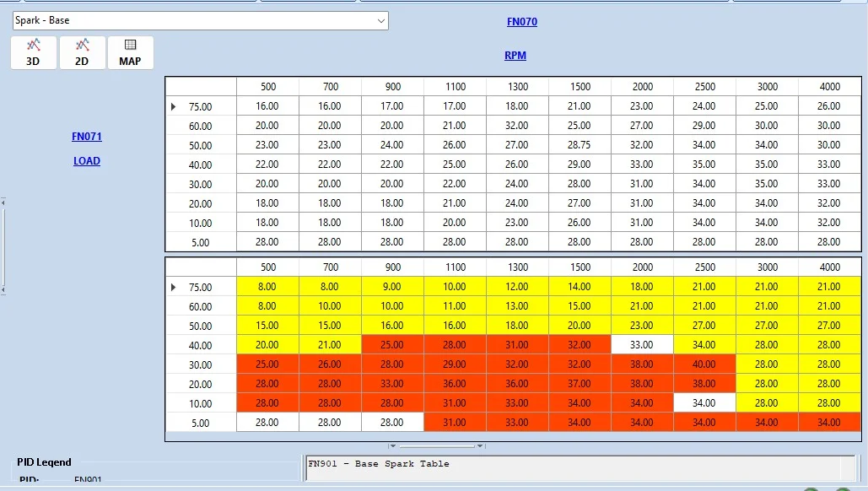Select the 24.00 cell under 900 in upper table
Image resolution: width=868 pixels, height=491 pixels.
point(392,145)
